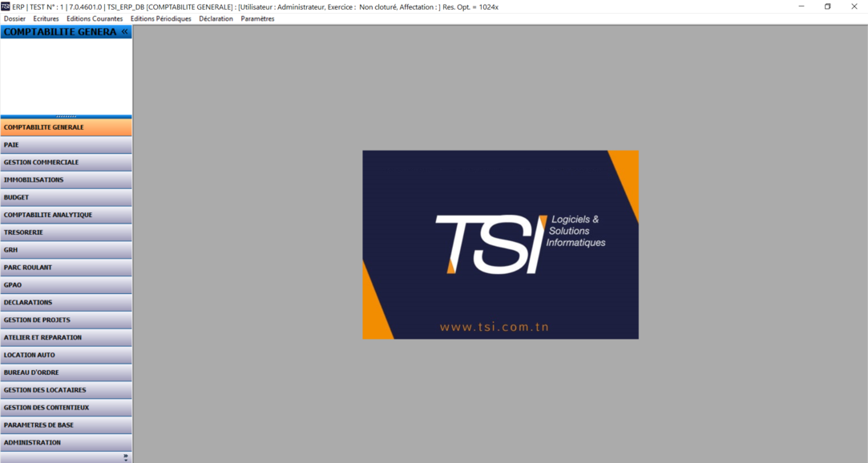Restore down the ERP window

828,6
